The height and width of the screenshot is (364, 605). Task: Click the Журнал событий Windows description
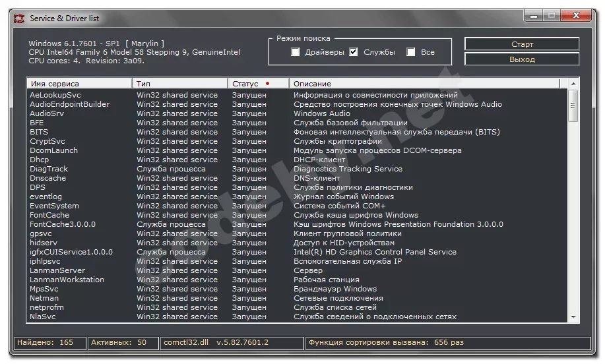(x=343, y=197)
